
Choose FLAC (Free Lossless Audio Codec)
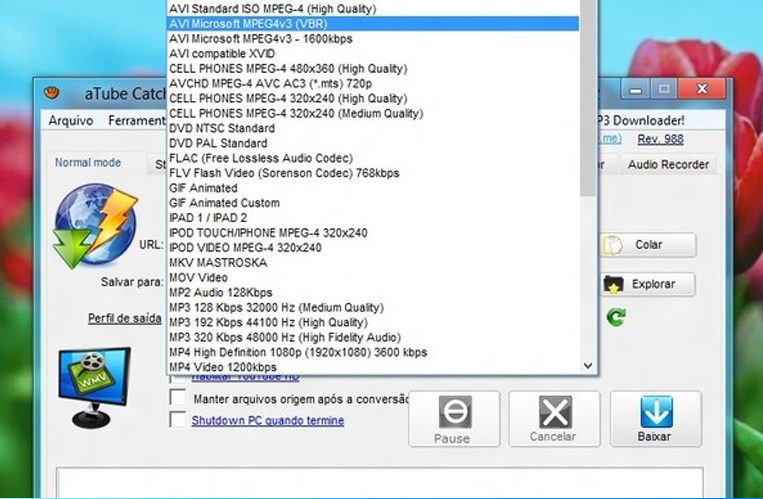(x=373, y=158)
